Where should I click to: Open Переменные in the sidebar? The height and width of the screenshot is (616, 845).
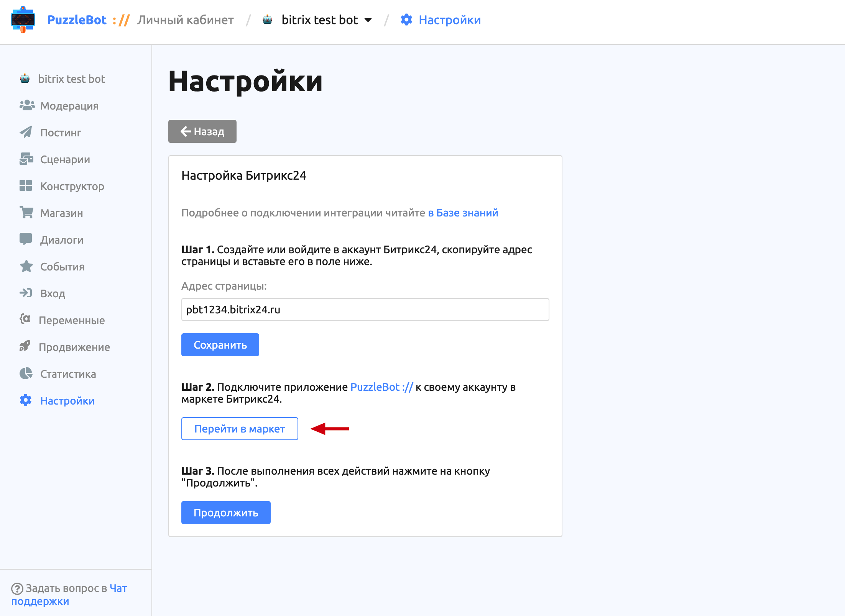click(x=72, y=320)
